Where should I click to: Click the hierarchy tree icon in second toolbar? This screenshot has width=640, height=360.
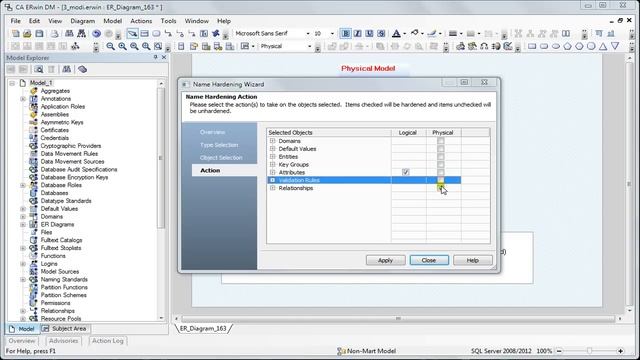coord(76,47)
